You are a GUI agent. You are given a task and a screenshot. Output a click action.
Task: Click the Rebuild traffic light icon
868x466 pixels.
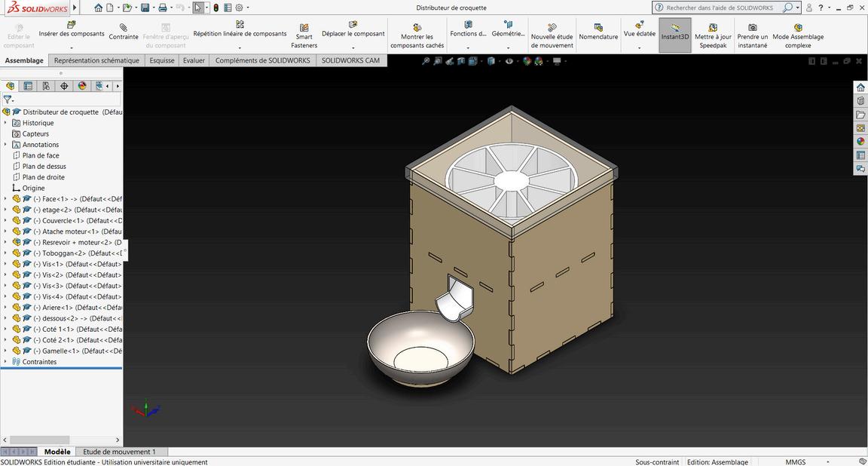coord(216,8)
